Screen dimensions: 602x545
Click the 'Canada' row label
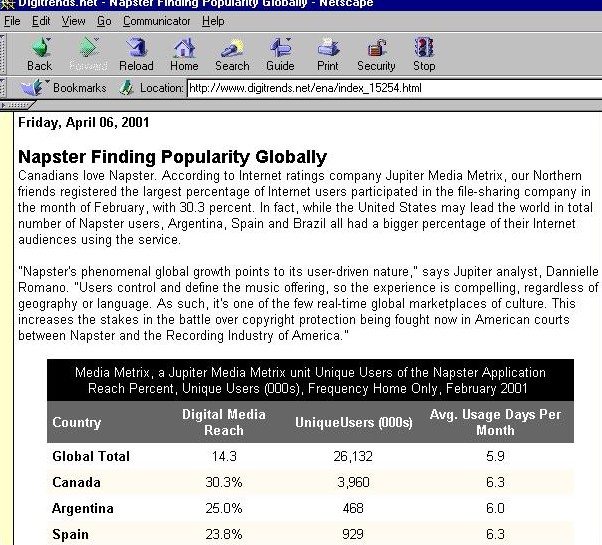coord(76,482)
